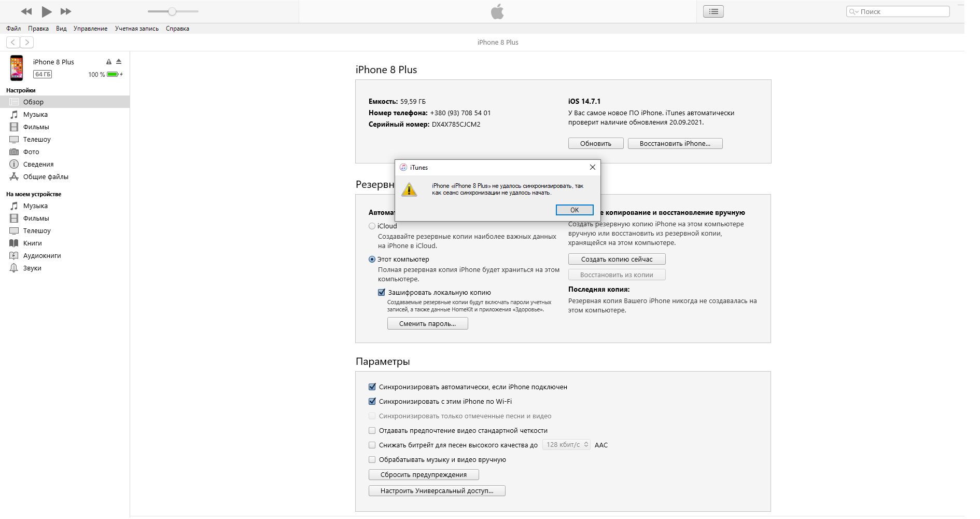Toggle manually manage music and video
This screenshot has width=980, height=519.
click(372, 459)
